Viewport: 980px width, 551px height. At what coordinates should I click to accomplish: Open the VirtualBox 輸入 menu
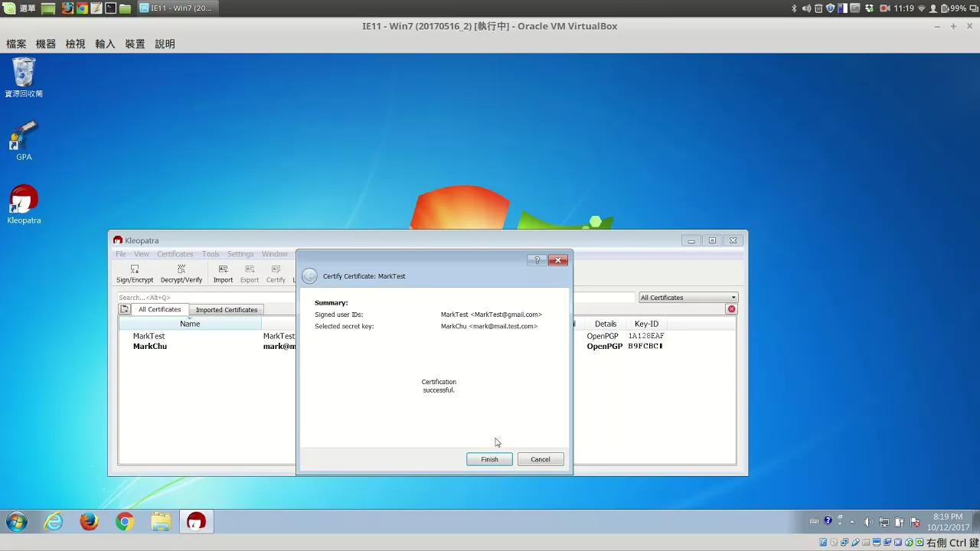pos(105,44)
